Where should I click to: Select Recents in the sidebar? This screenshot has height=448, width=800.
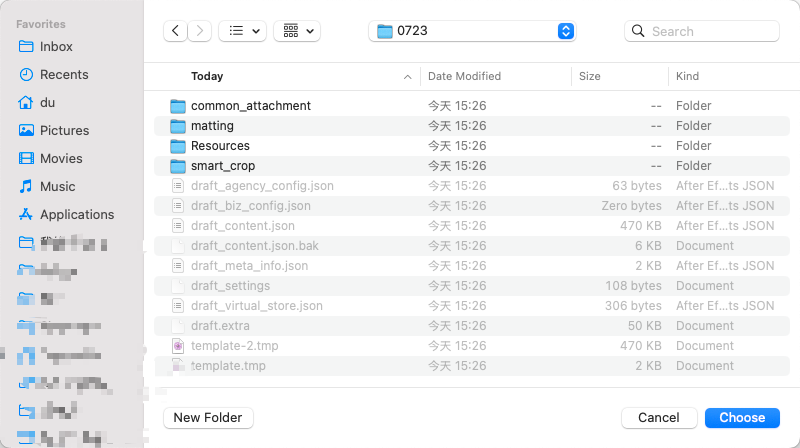click(64, 74)
